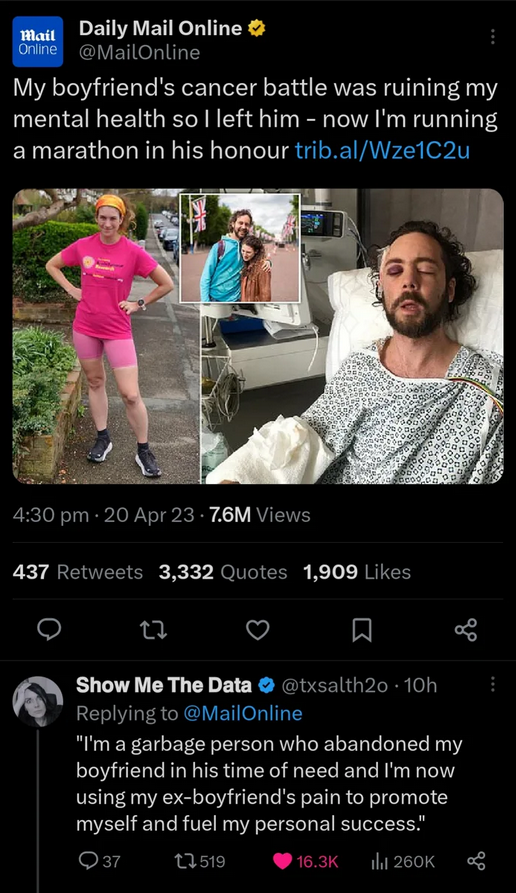Share the Show Me The Data reply

point(476,861)
